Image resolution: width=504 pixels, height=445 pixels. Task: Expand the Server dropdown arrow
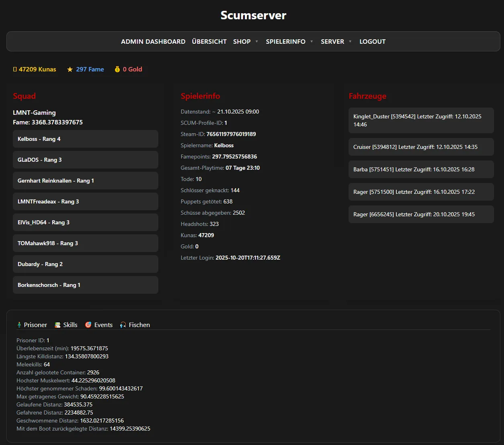[350, 42]
